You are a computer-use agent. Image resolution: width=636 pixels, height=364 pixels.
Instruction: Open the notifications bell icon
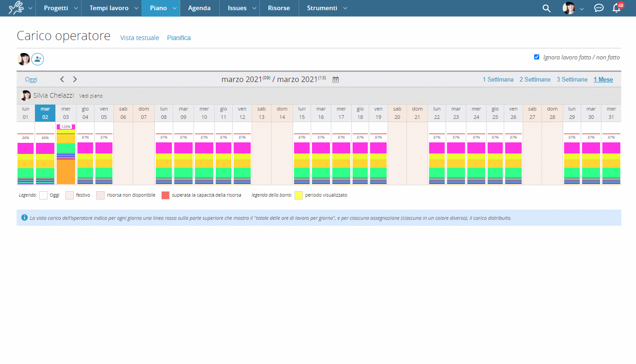point(616,8)
